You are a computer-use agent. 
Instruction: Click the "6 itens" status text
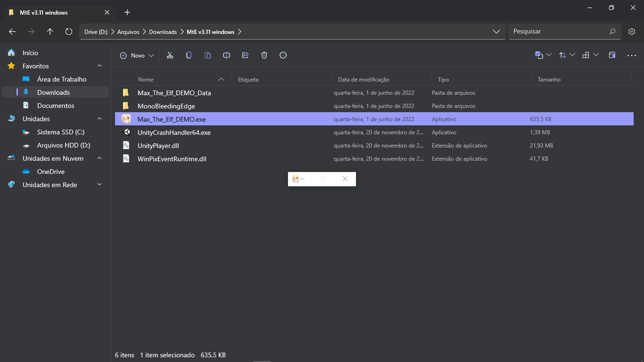click(124, 355)
